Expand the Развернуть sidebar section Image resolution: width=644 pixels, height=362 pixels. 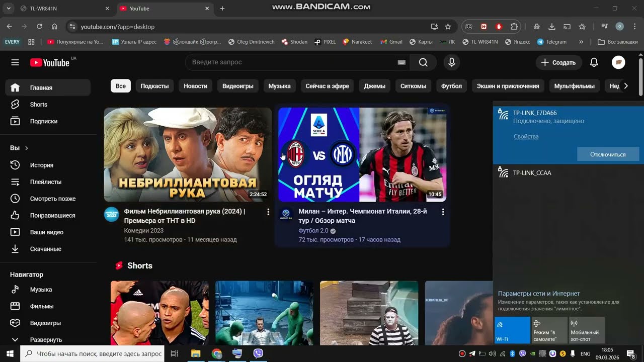tap(48, 339)
